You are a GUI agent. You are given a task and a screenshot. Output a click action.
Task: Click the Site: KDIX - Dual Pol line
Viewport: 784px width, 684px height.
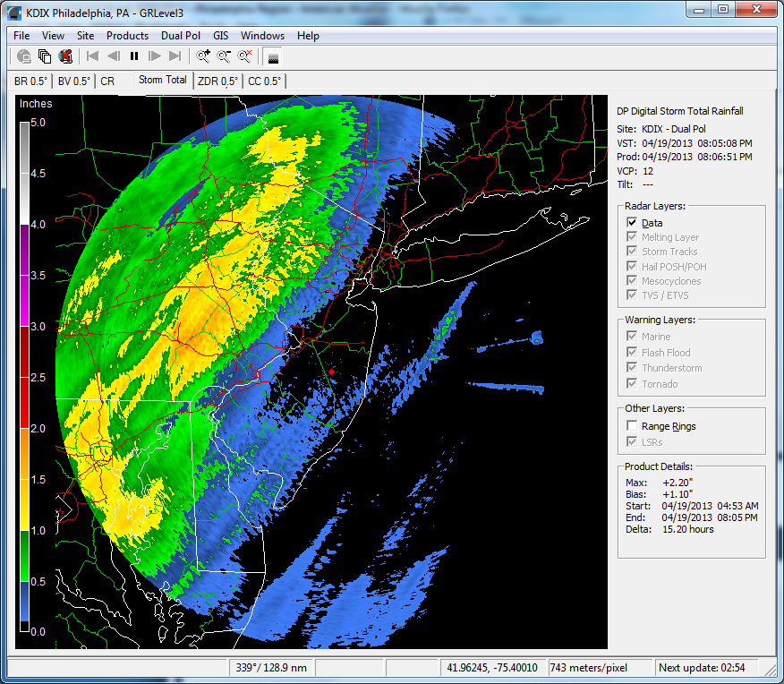tap(661, 129)
